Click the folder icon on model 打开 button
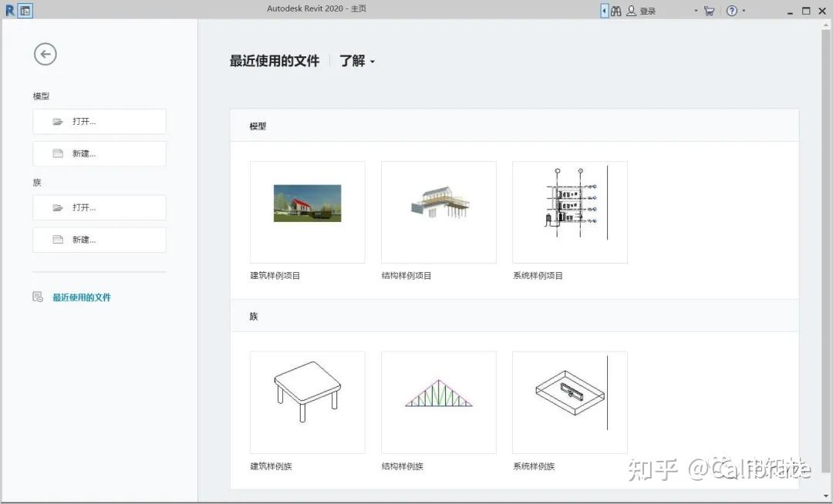 tap(58, 122)
